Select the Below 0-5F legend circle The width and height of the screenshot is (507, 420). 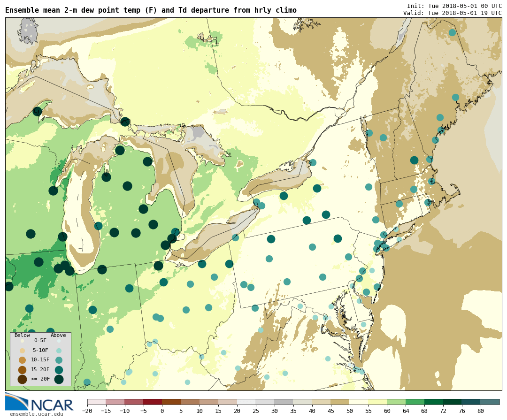click(23, 341)
